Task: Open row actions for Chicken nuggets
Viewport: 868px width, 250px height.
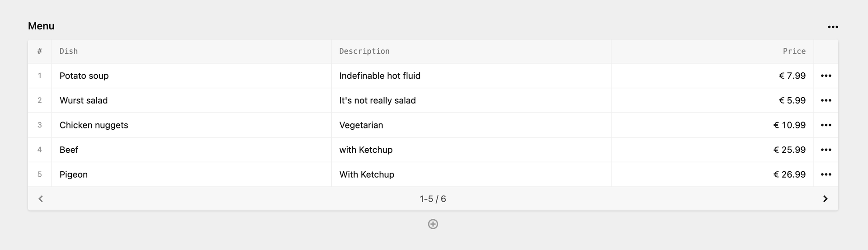Action: (826, 125)
